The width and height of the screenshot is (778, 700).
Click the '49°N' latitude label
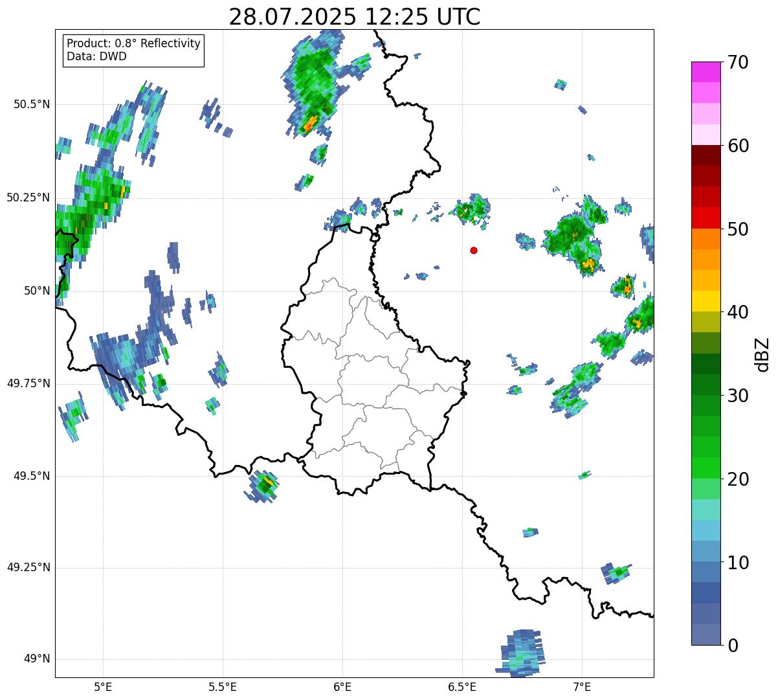tap(37, 659)
